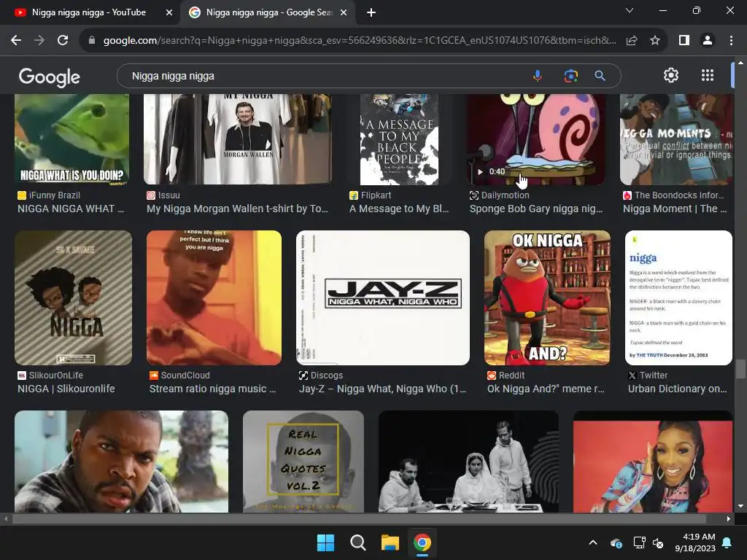Visit the SlikourOnLife source link
Viewport: 747px width, 560px height.
click(50, 376)
